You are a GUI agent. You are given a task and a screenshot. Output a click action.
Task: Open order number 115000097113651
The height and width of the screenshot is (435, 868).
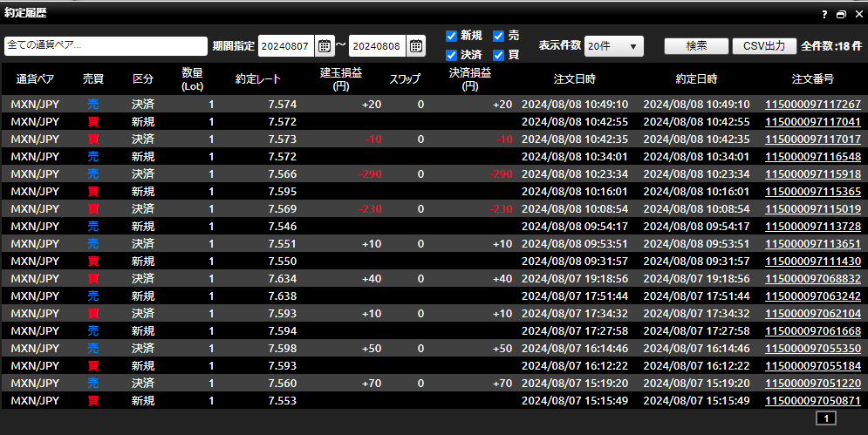pos(813,243)
